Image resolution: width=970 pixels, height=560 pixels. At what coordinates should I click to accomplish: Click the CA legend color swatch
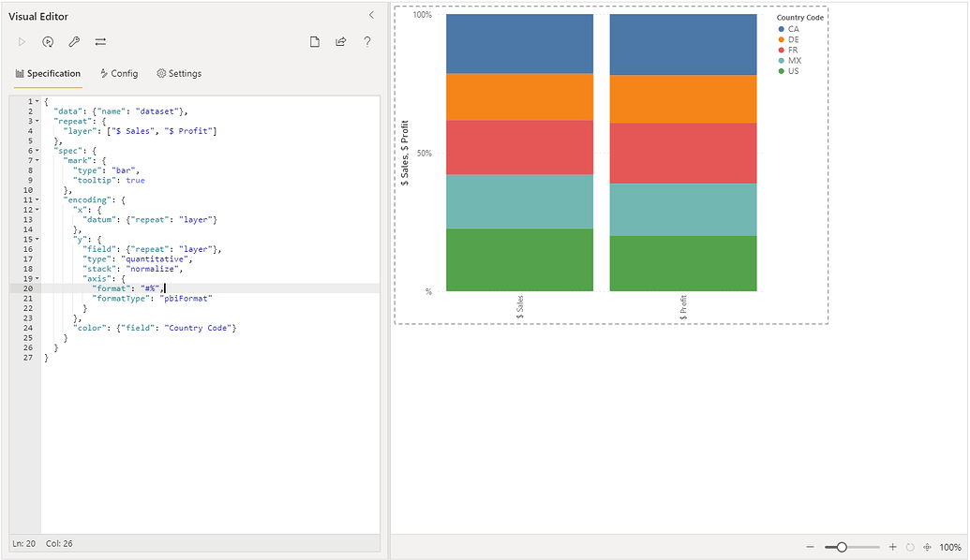click(782, 29)
